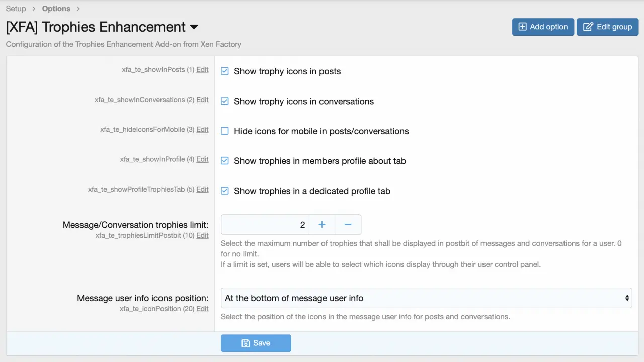Click the trophies limit number field
This screenshot has width=644, height=362.
(265, 225)
